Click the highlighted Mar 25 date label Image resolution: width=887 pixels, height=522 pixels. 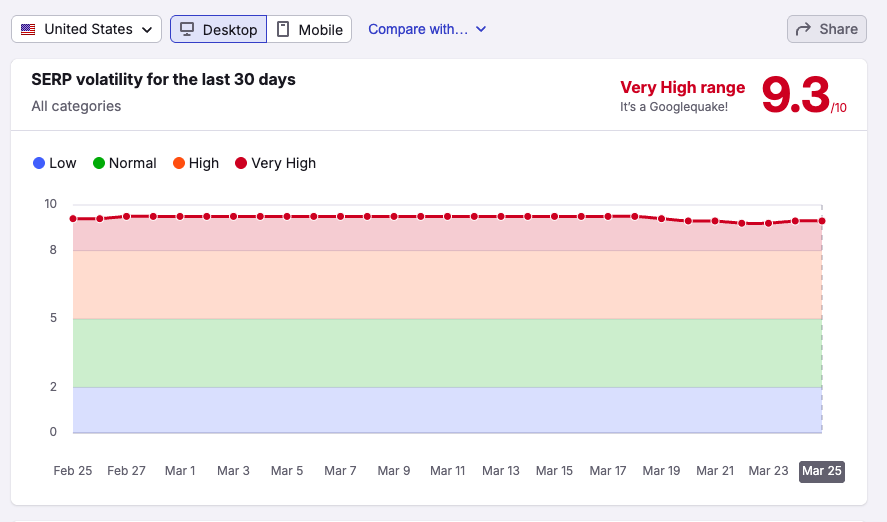822,471
